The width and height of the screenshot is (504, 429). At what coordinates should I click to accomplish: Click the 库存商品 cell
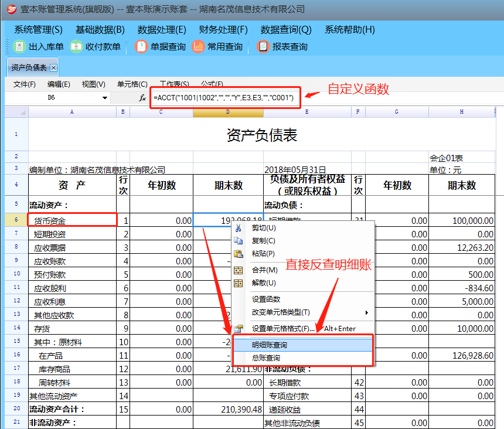coord(72,369)
